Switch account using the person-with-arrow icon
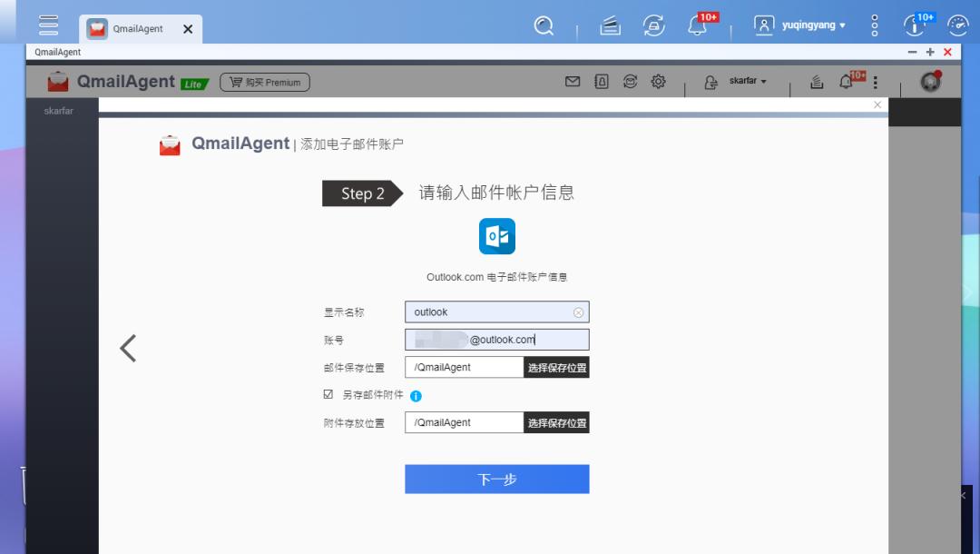 tap(711, 81)
